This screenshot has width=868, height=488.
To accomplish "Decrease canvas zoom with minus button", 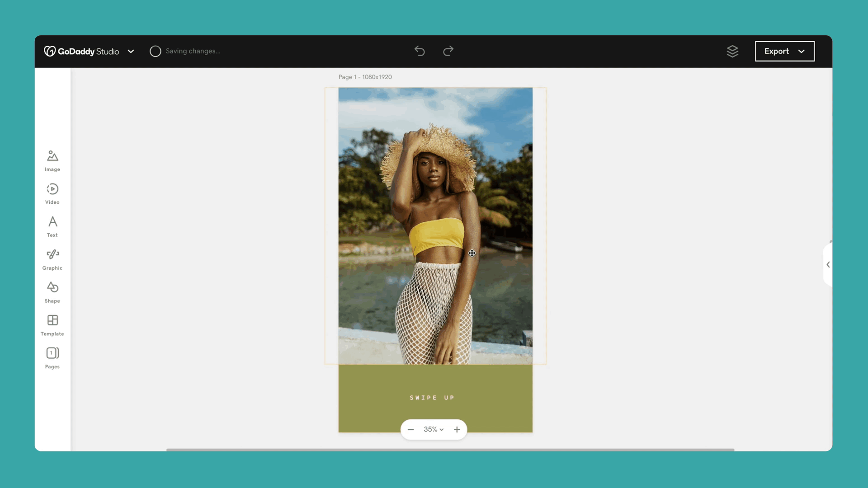I will (411, 429).
